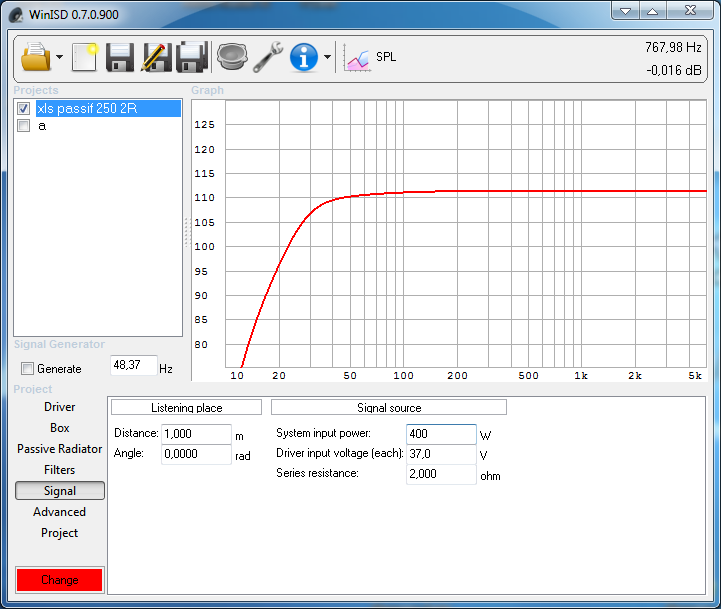
Task: Select the Signal tab
Action: pyautogui.click(x=60, y=491)
